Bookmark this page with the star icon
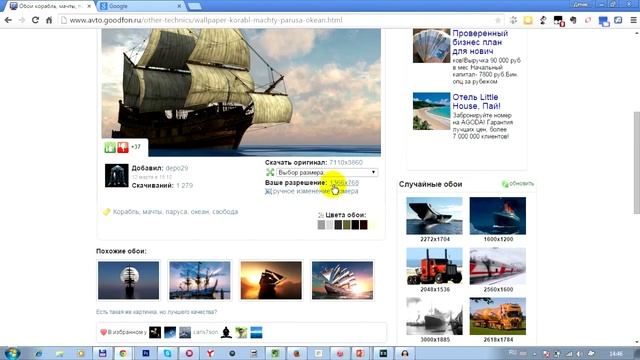This screenshot has width=640, height=360. [x=498, y=20]
